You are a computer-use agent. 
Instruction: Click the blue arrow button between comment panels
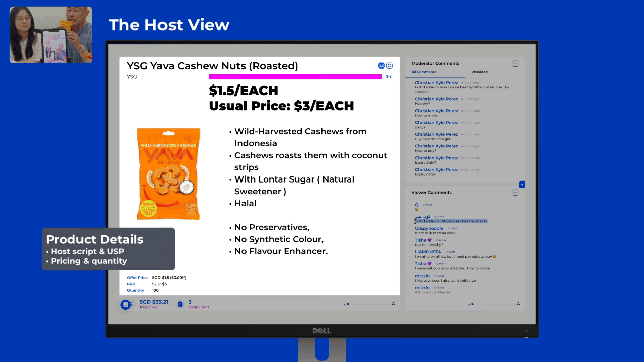[522, 185]
